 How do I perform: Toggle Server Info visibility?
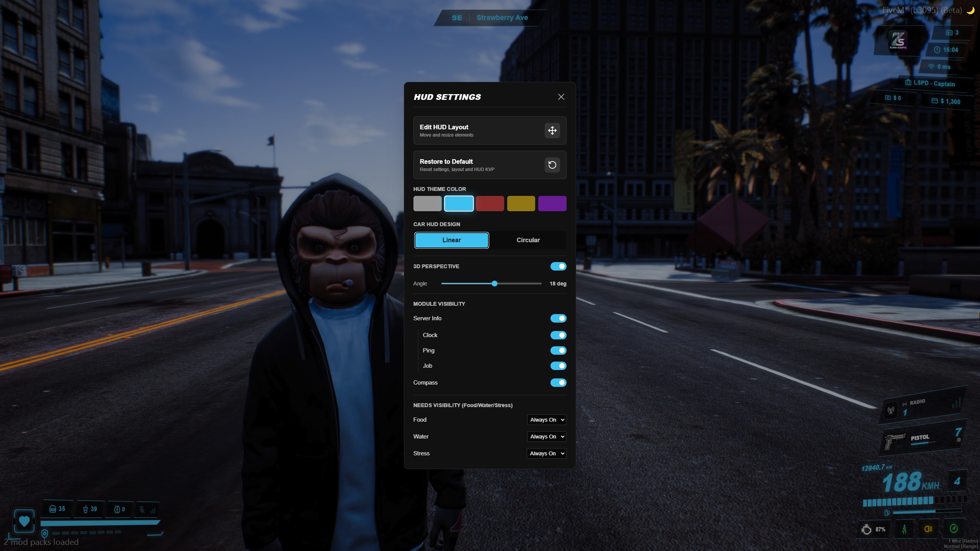click(558, 318)
